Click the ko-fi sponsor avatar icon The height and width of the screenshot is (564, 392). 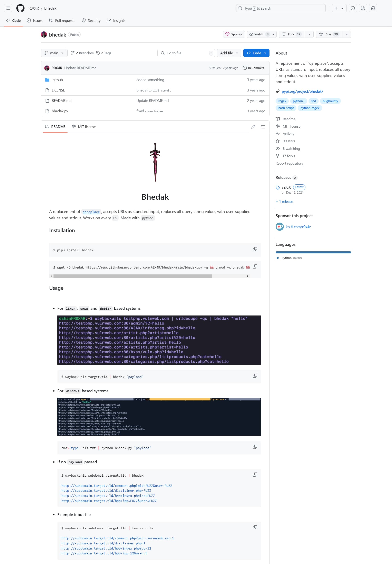(280, 227)
